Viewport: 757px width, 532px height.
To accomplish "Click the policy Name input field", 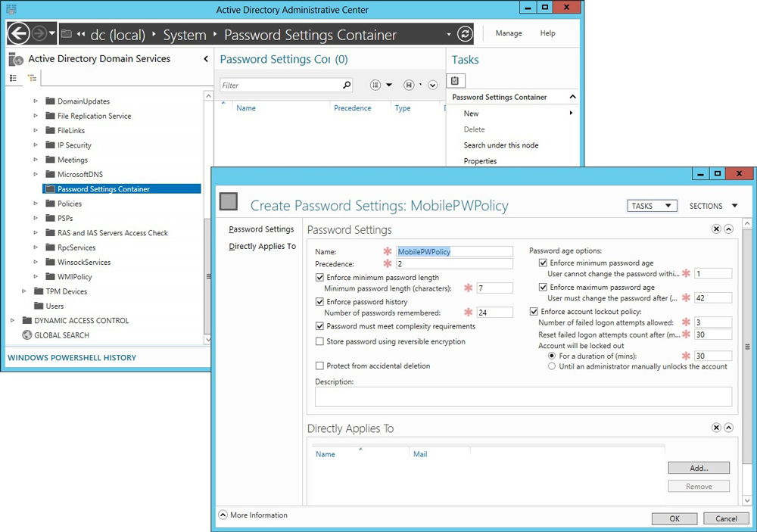I will (x=454, y=251).
